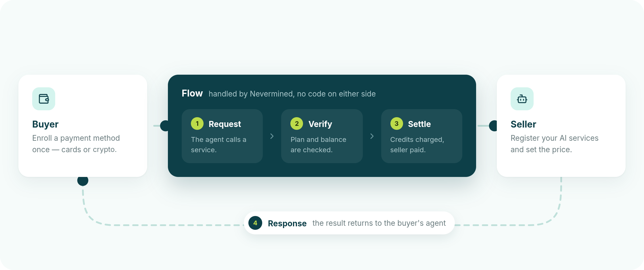Click 'Credits charged, seller paid.' text
Image resolution: width=644 pixels, height=270 pixels.
417,145
